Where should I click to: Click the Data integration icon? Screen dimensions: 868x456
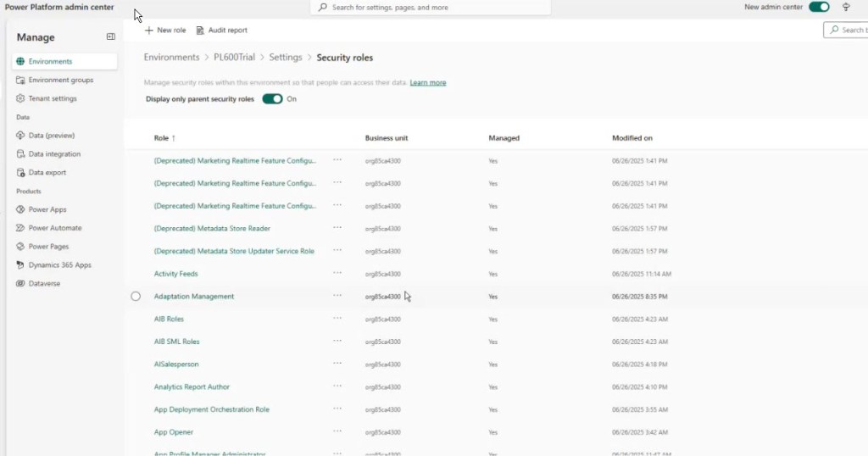coord(21,154)
